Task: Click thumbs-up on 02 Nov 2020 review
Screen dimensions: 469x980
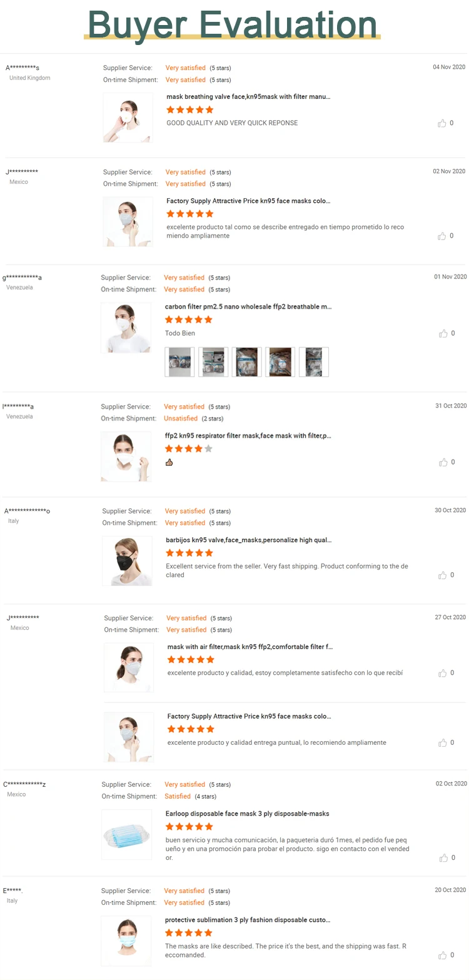Action: pos(442,236)
